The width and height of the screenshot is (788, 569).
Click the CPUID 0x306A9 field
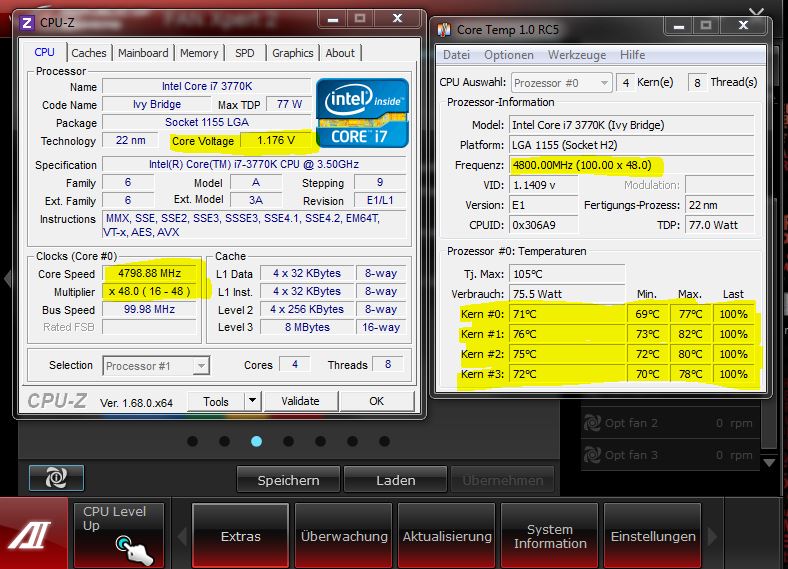(543, 225)
